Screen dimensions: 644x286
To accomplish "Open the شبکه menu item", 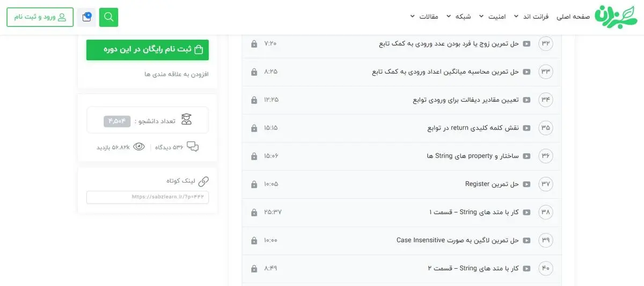I will [459, 17].
